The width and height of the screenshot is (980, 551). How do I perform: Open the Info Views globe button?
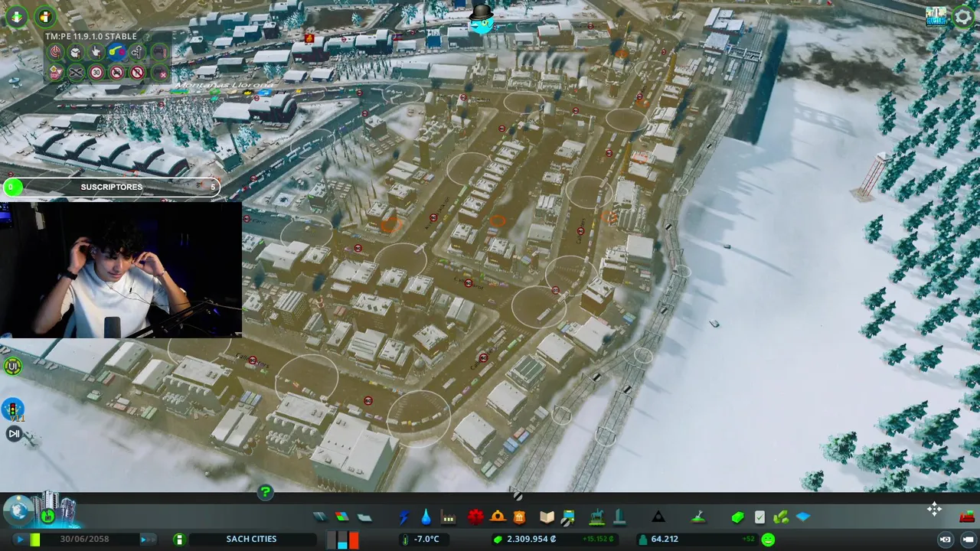17,510
